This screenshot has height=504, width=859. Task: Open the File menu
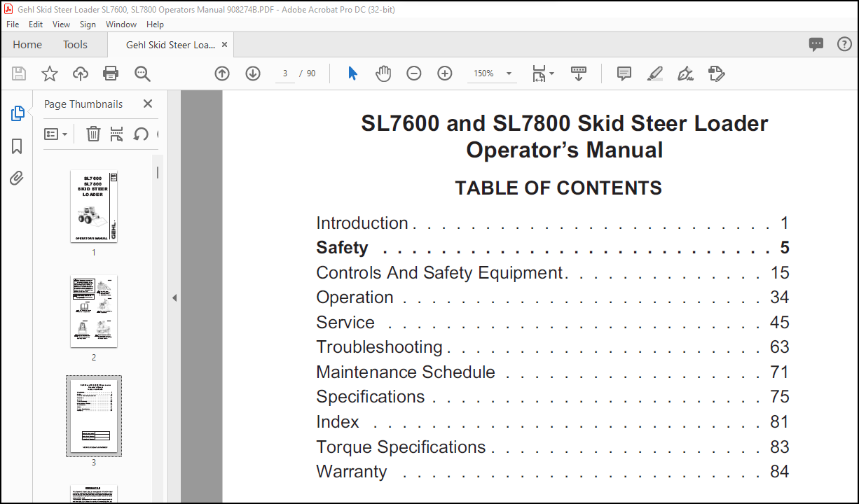tap(13, 24)
